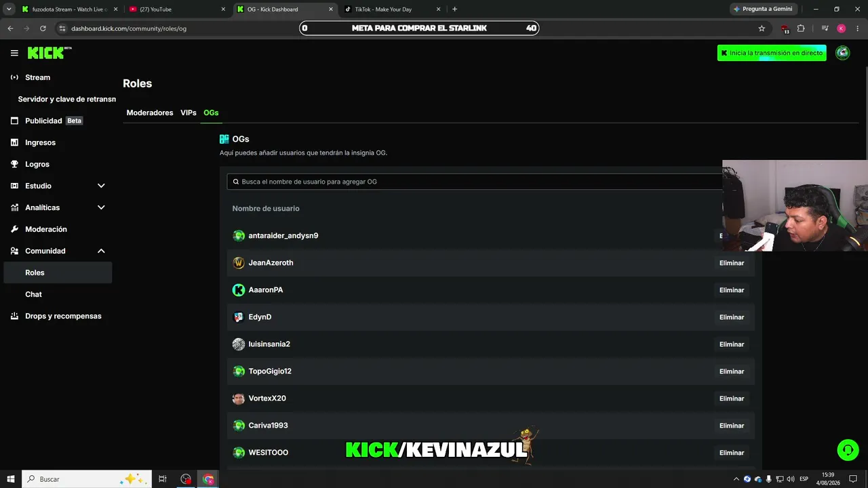Screen dimensions: 868x488
Task: Switch to the TikTok browser tab
Action: 392,9
